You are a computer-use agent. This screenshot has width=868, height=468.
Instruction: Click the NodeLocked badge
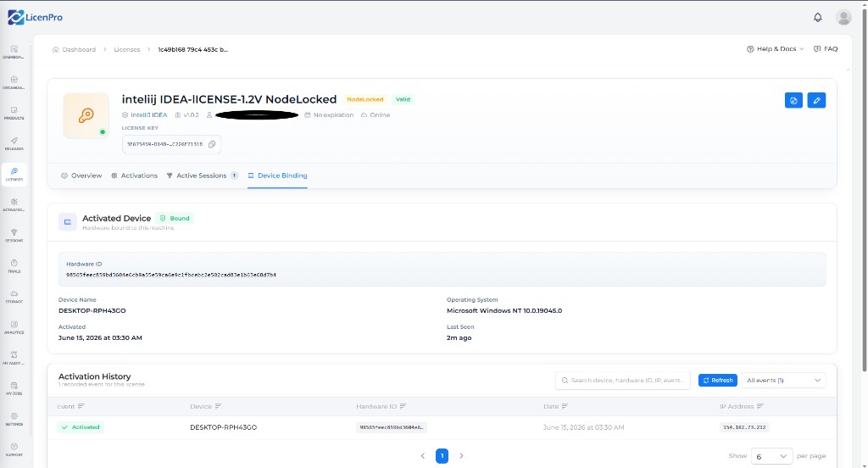pyautogui.click(x=365, y=100)
